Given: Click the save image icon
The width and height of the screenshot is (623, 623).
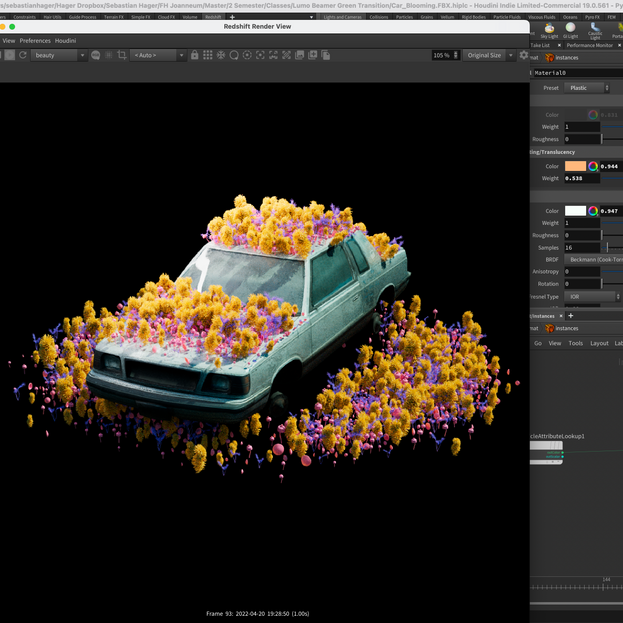Looking at the screenshot, I should point(300,55).
